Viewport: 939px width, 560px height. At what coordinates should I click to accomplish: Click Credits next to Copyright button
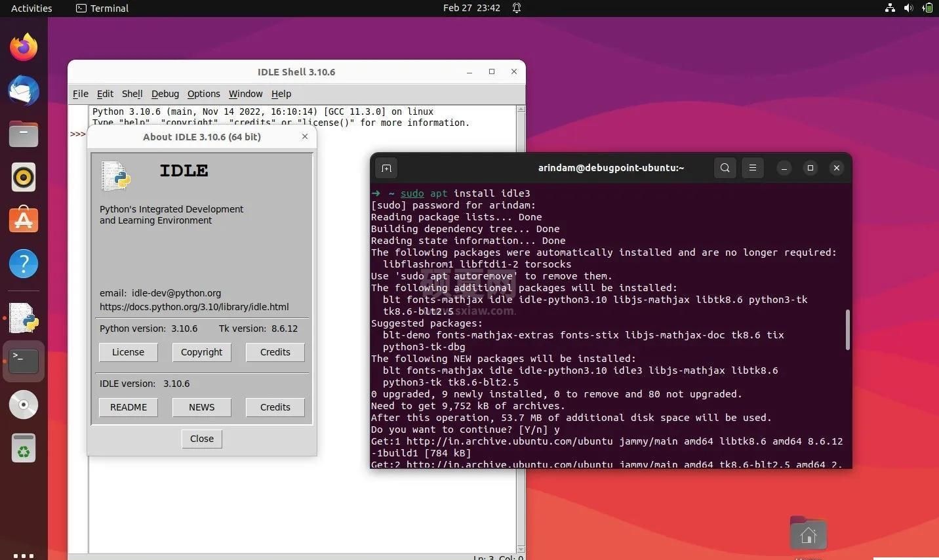click(275, 352)
